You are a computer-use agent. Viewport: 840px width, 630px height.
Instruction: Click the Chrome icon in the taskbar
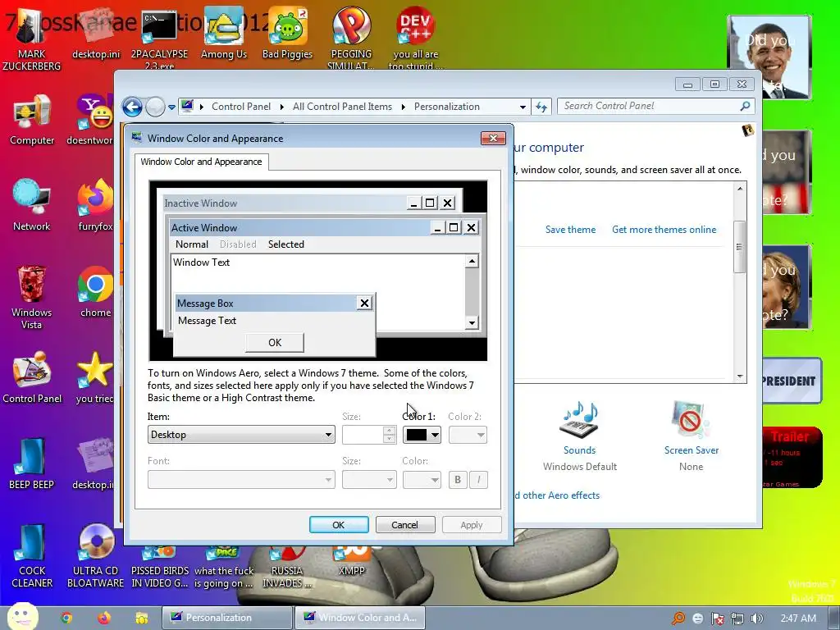tap(66, 618)
